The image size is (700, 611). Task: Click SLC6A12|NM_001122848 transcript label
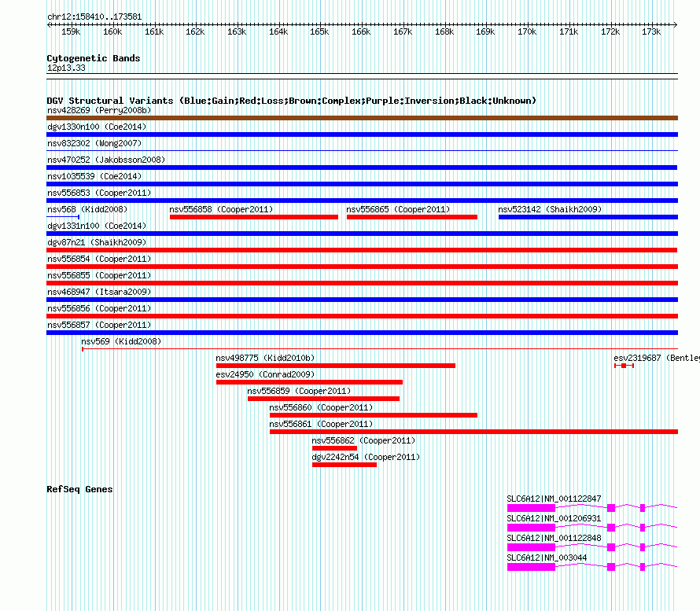(554, 538)
